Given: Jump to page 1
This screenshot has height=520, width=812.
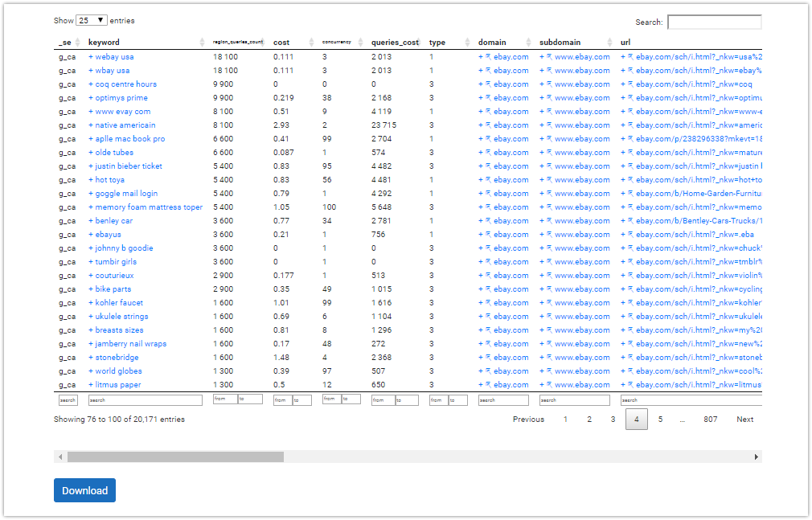Looking at the screenshot, I should coord(565,420).
